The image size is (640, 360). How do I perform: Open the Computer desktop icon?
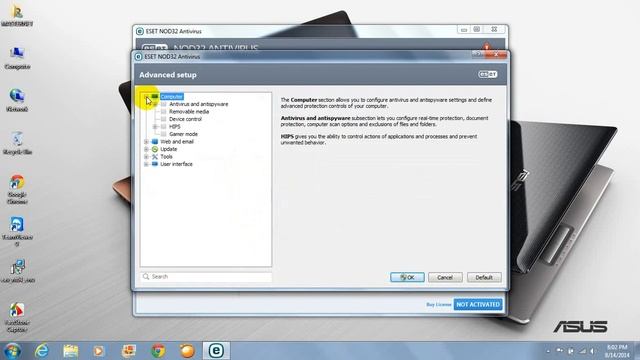pos(17,58)
